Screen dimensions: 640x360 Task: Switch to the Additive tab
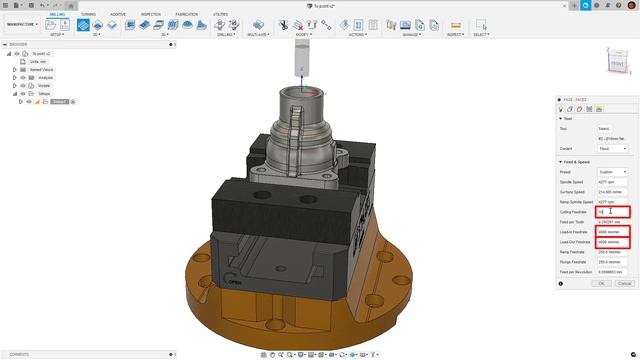click(x=118, y=14)
